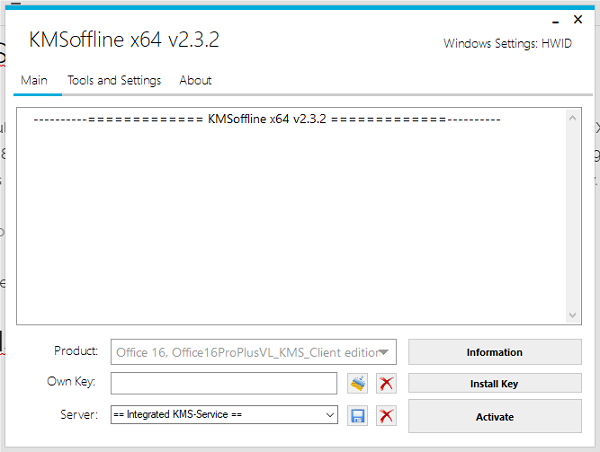Open the Tools and Settings tab

[x=114, y=80]
